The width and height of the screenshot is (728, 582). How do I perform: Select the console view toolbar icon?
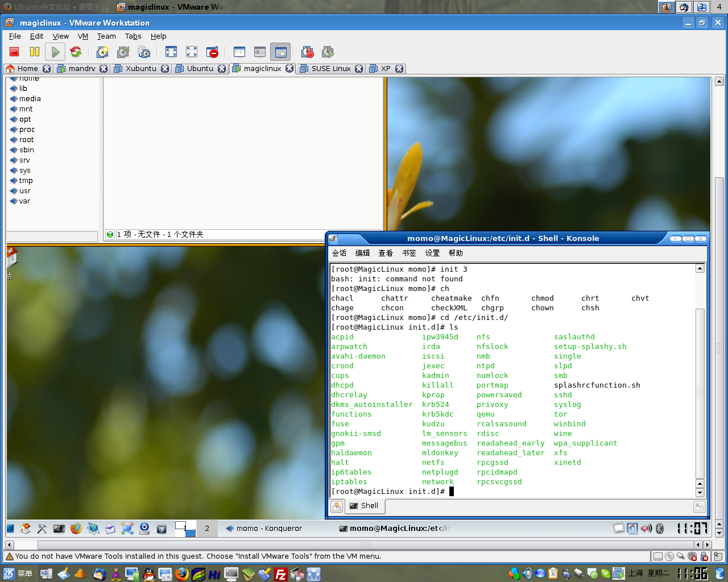(x=280, y=52)
